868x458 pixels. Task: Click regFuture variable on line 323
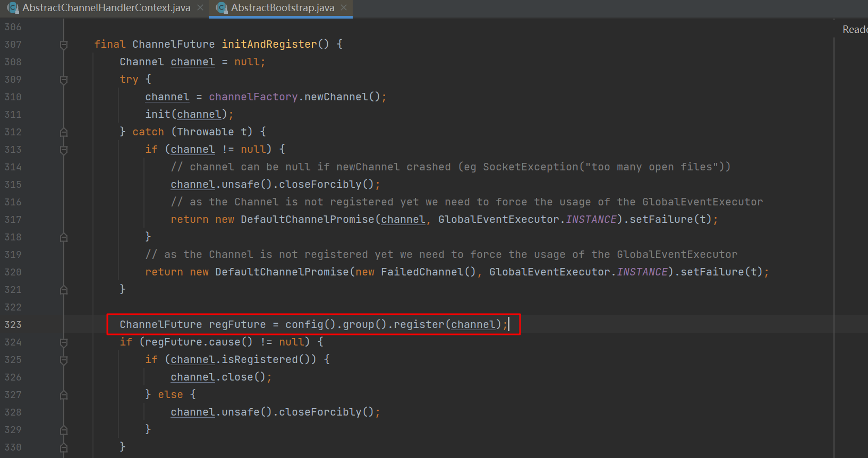[x=237, y=325]
